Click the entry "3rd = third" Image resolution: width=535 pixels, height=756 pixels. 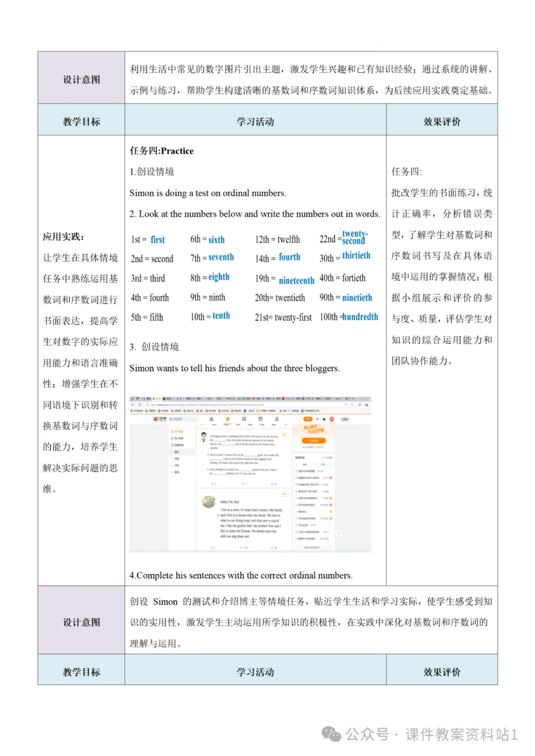pos(148,278)
